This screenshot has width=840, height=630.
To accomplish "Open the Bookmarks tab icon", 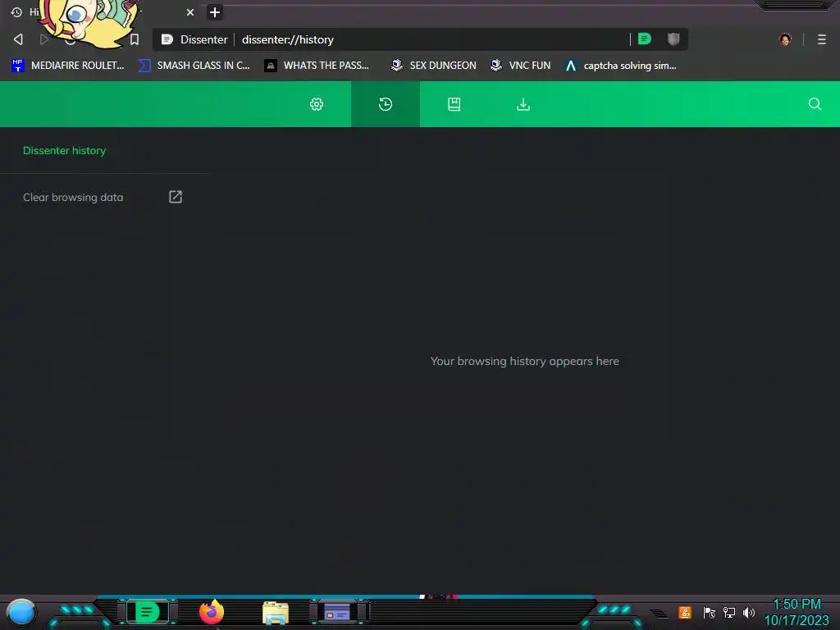I will point(454,104).
